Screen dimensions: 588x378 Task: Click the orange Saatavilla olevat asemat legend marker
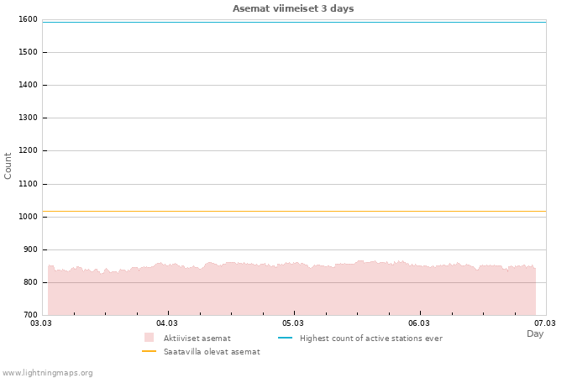point(149,351)
